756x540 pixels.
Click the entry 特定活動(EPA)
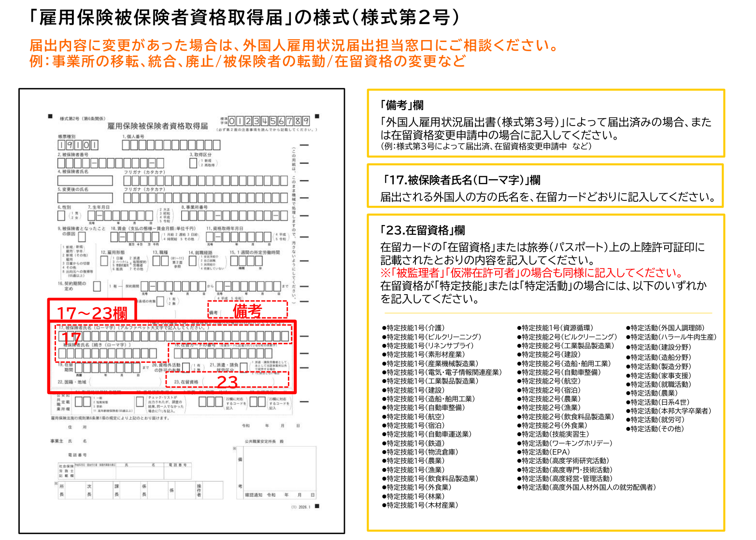point(543,452)
